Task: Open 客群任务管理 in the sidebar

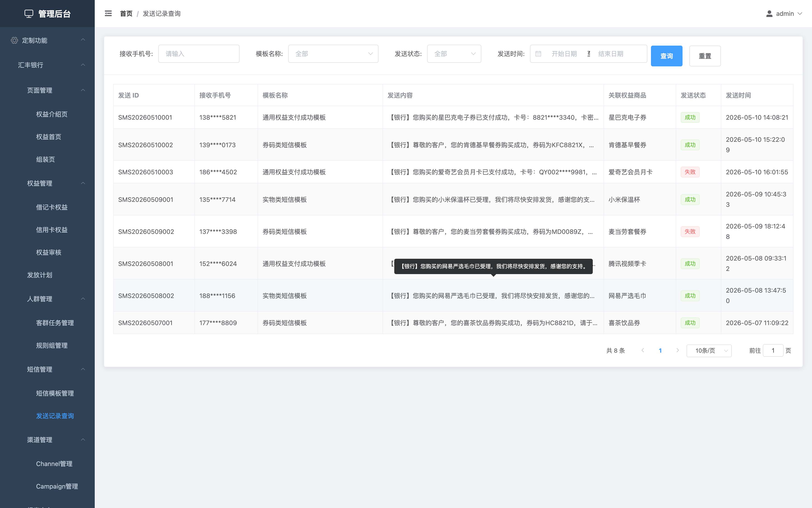Action: click(x=55, y=323)
